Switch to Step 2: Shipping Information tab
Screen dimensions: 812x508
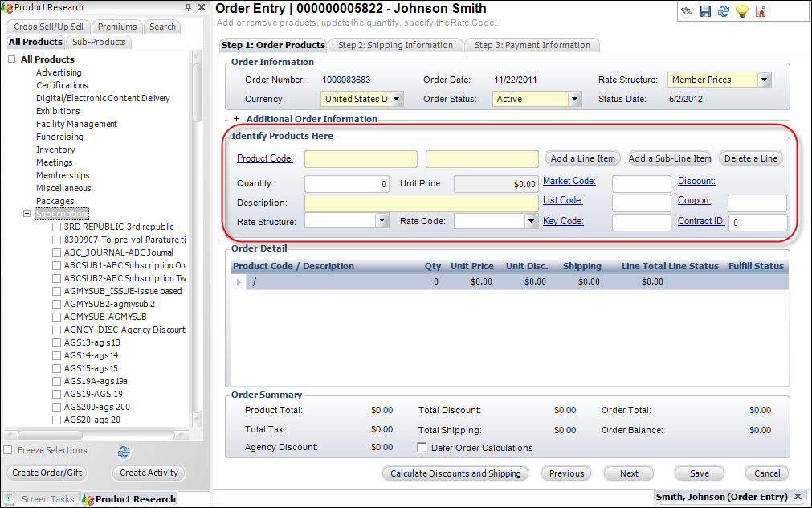point(395,45)
